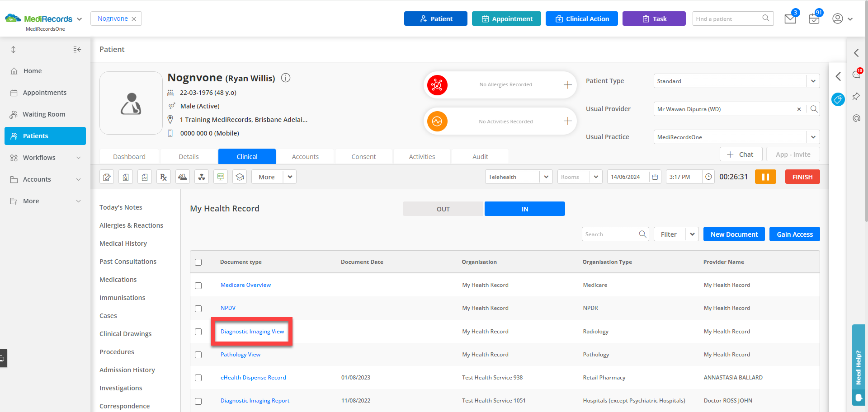The image size is (868, 412).
Task: Switch My Health Record to OUT
Action: point(443,209)
